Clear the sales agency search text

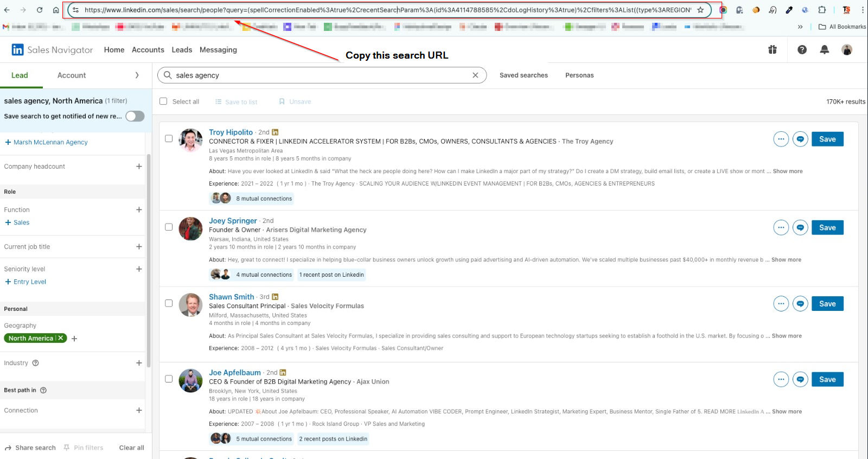tap(475, 75)
